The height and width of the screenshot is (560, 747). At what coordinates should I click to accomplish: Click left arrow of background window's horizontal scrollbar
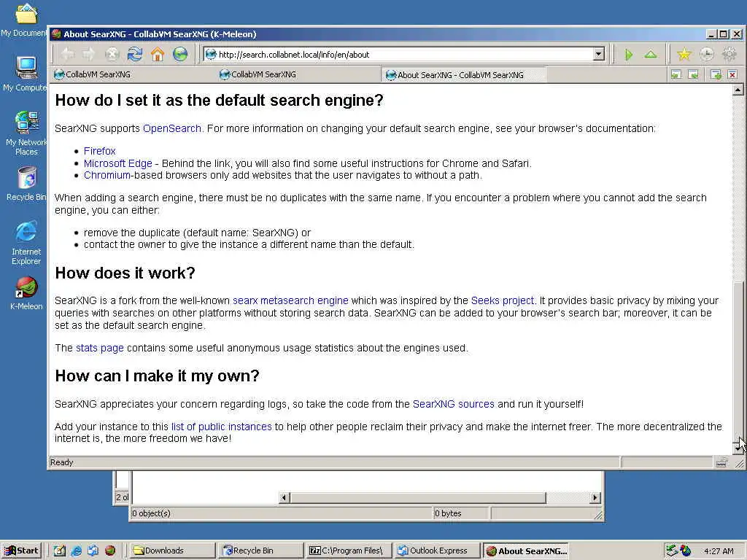pos(284,497)
